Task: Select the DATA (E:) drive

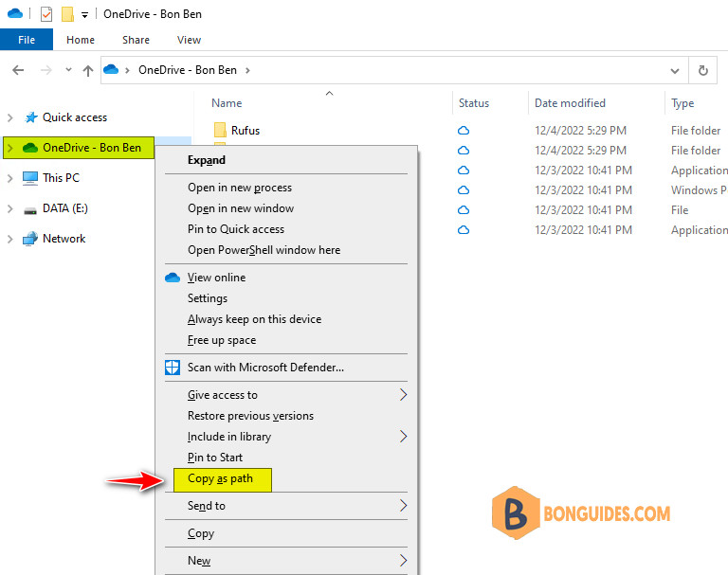Action: (65, 208)
